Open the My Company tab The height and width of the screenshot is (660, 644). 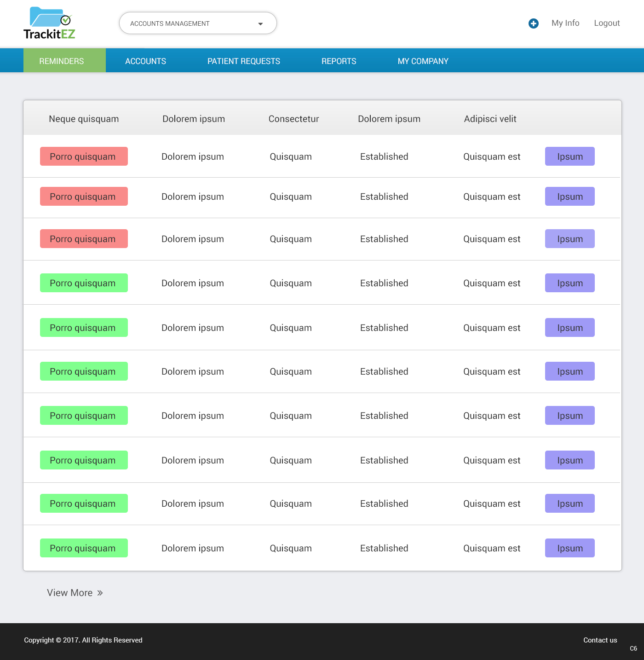pos(423,61)
